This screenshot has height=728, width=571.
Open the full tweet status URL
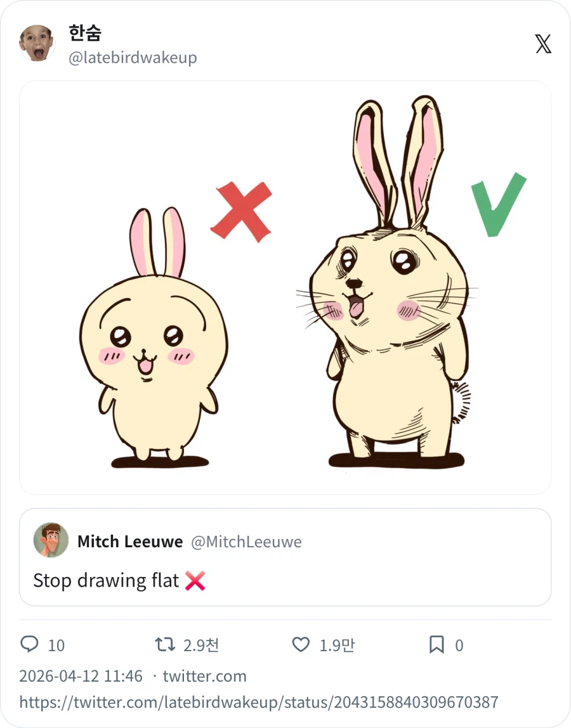pyautogui.click(x=259, y=702)
